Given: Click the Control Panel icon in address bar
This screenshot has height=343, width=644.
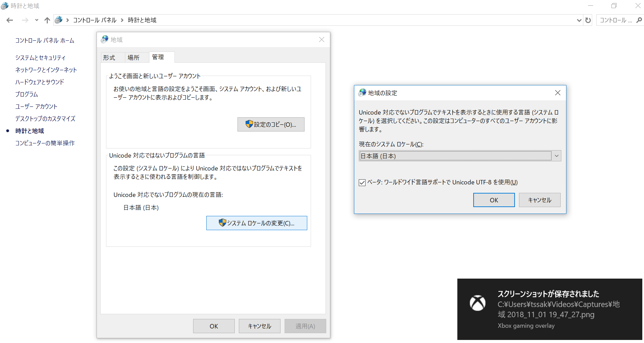Looking at the screenshot, I should coord(59,20).
